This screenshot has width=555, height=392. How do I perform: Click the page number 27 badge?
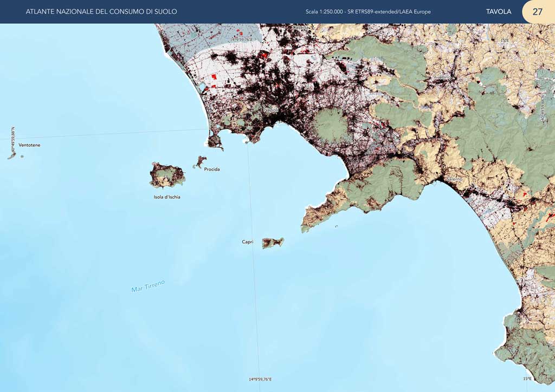coord(537,11)
